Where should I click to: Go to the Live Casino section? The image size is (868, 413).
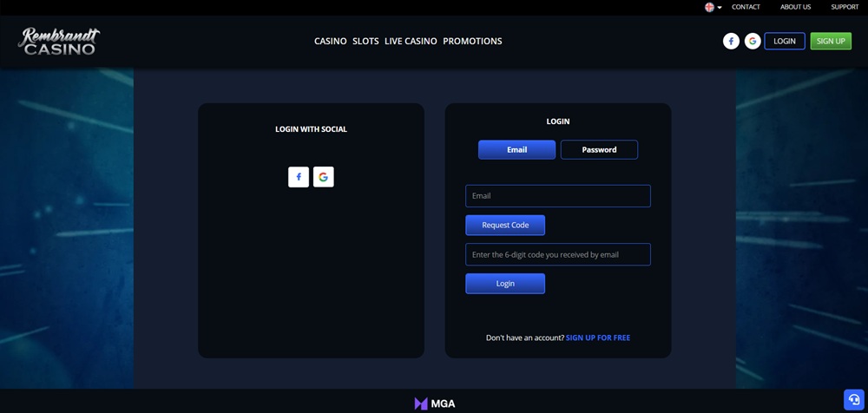pyautogui.click(x=411, y=41)
